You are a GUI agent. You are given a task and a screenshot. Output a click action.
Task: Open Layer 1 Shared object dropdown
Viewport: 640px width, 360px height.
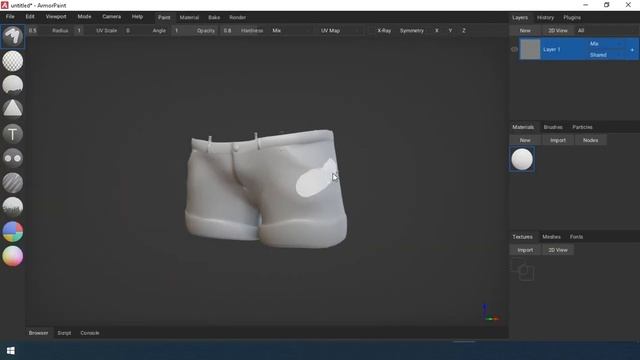point(607,55)
